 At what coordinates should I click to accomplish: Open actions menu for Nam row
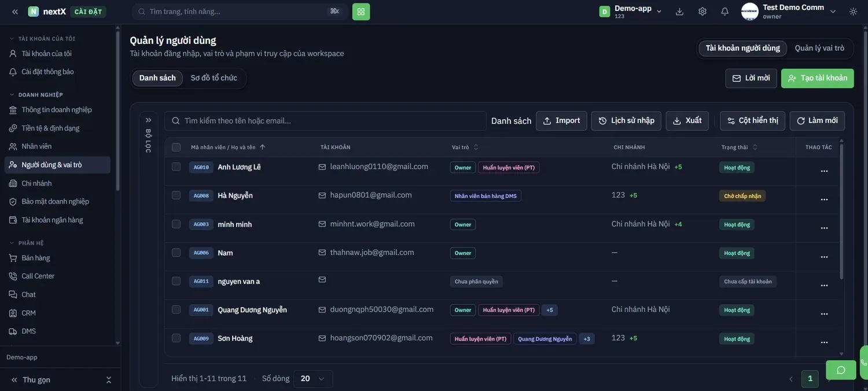click(x=824, y=256)
